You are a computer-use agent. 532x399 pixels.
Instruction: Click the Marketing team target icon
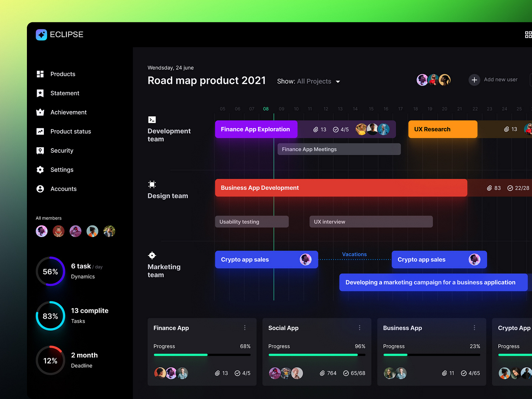point(152,255)
